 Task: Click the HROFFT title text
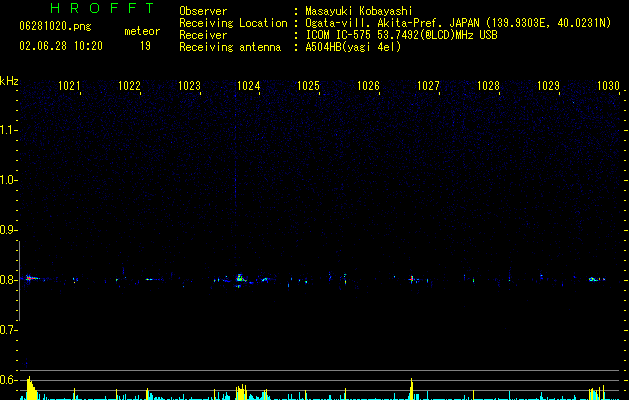click(103, 8)
